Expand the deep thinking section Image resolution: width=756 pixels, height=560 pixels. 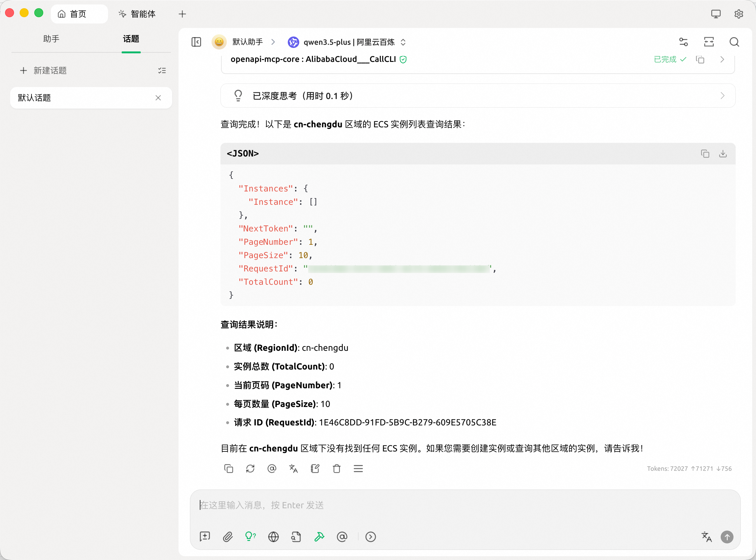(722, 96)
